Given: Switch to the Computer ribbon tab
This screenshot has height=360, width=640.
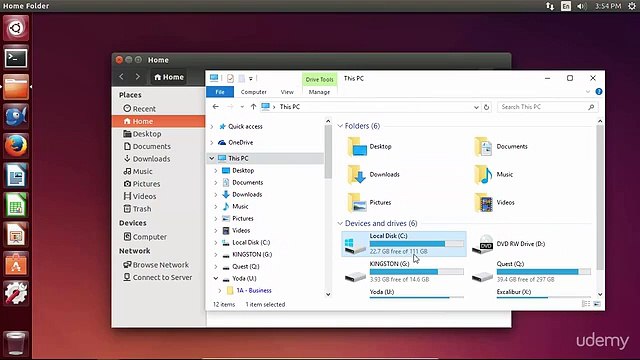Looking at the screenshot, I should pyautogui.click(x=253, y=92).
